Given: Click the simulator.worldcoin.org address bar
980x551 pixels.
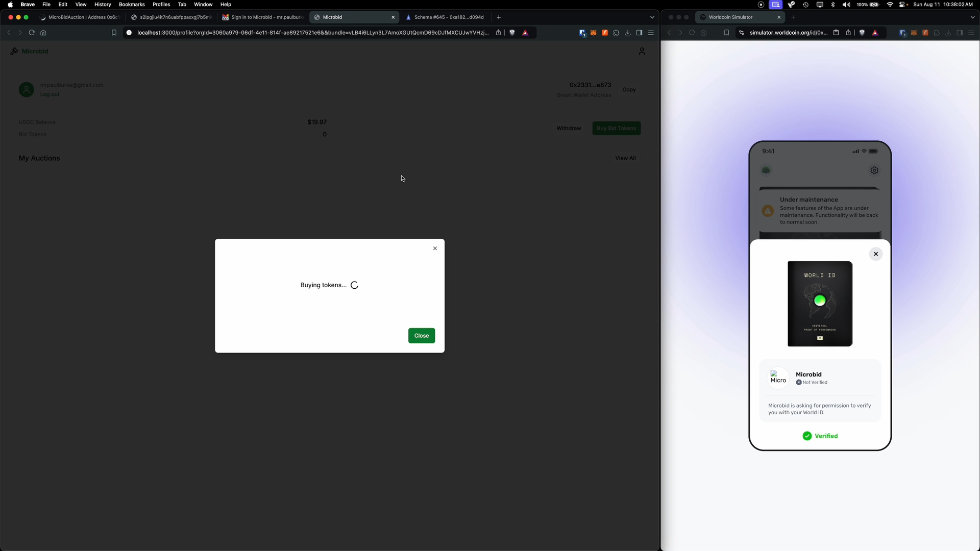Looking at the screenshot, I should click(789, 33).
